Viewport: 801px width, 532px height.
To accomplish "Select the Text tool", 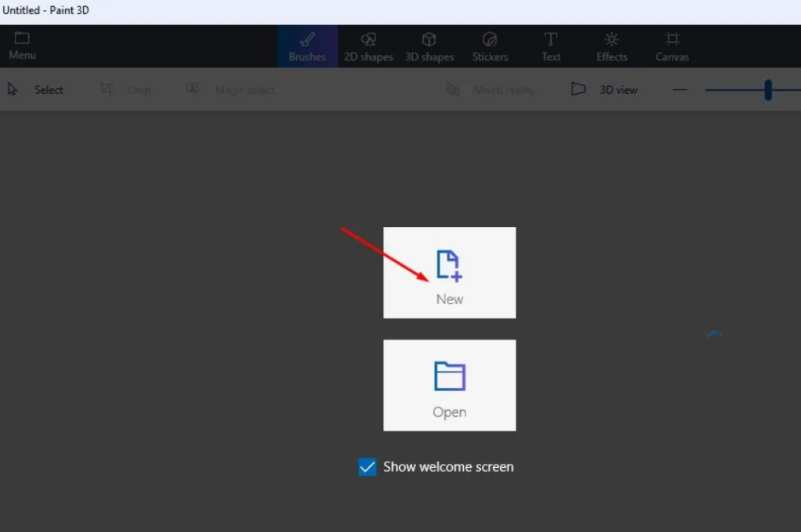I will click(551, 47).
